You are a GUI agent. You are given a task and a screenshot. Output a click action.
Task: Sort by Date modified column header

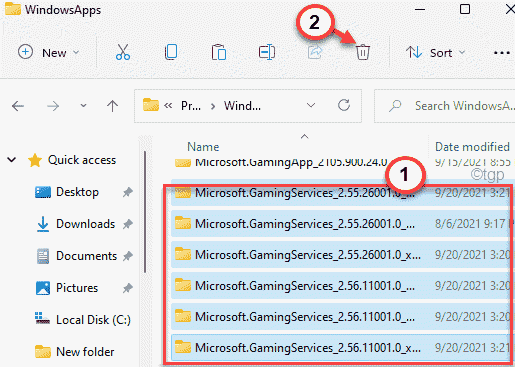472,147
